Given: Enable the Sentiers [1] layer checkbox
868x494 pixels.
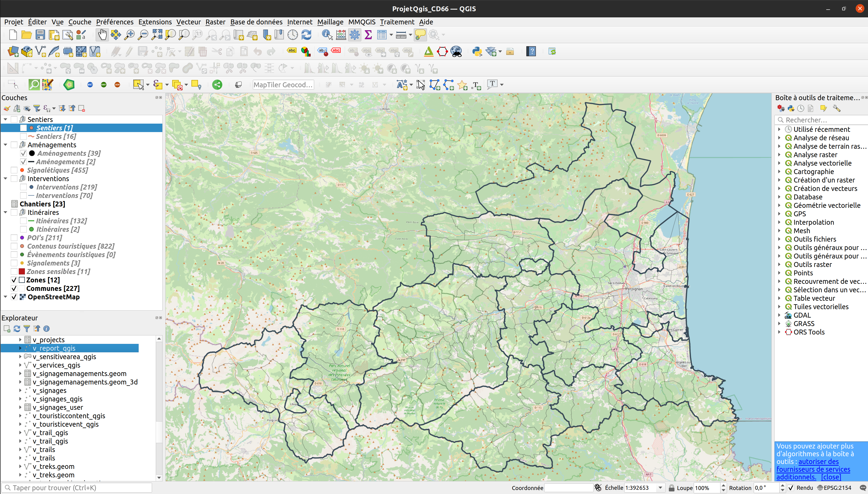Looking at the screenshot, I should (23, 128).
